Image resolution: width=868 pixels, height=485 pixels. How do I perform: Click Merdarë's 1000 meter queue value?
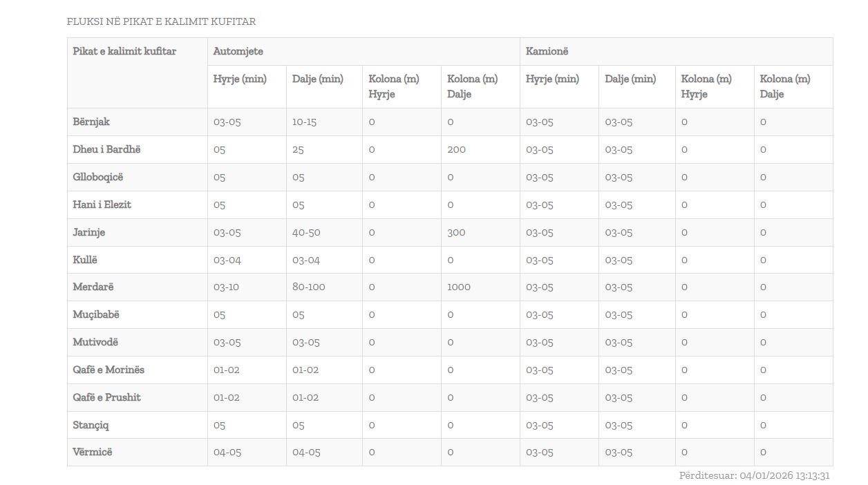459,287
